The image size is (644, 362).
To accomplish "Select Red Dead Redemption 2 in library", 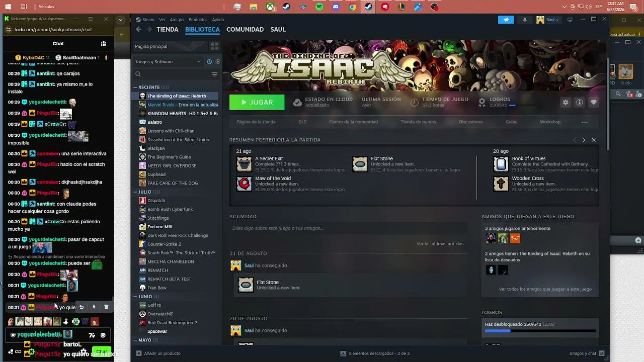I will [172, 323].
